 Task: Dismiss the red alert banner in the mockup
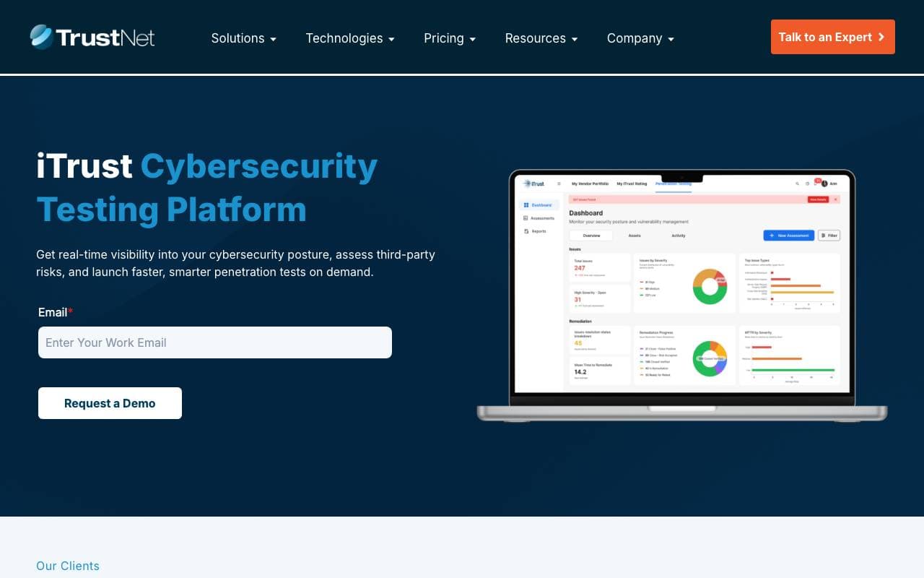click(835, 199)
